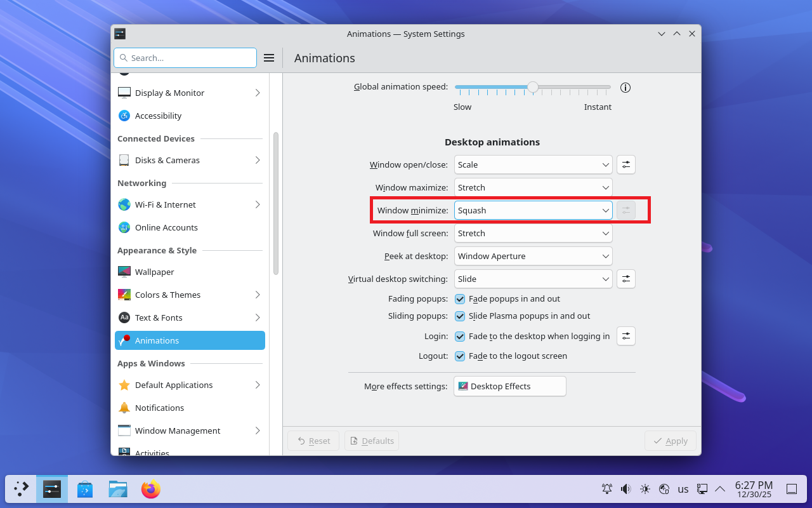Open the Peek at desktop dropdown

[533, 256]
